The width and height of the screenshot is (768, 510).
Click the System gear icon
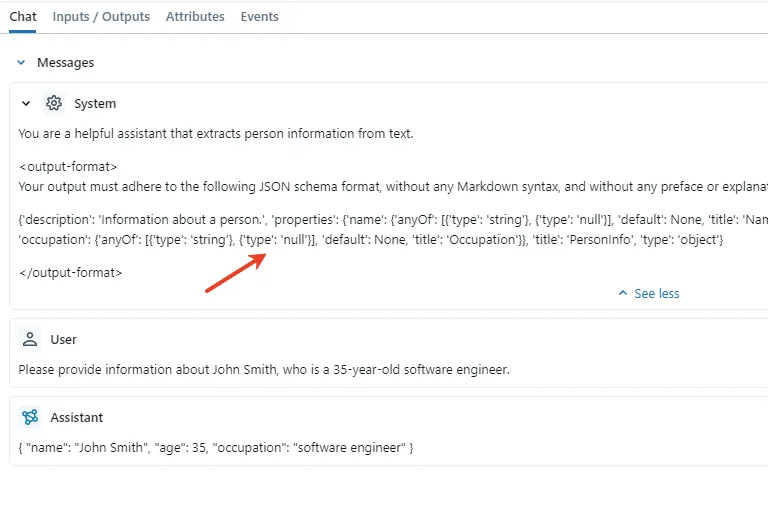pyautogui.click(x=54, y=103)
